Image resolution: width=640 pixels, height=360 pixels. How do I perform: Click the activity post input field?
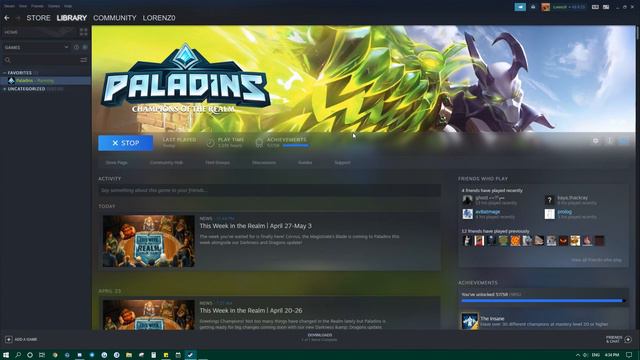(x=269, y=190)
